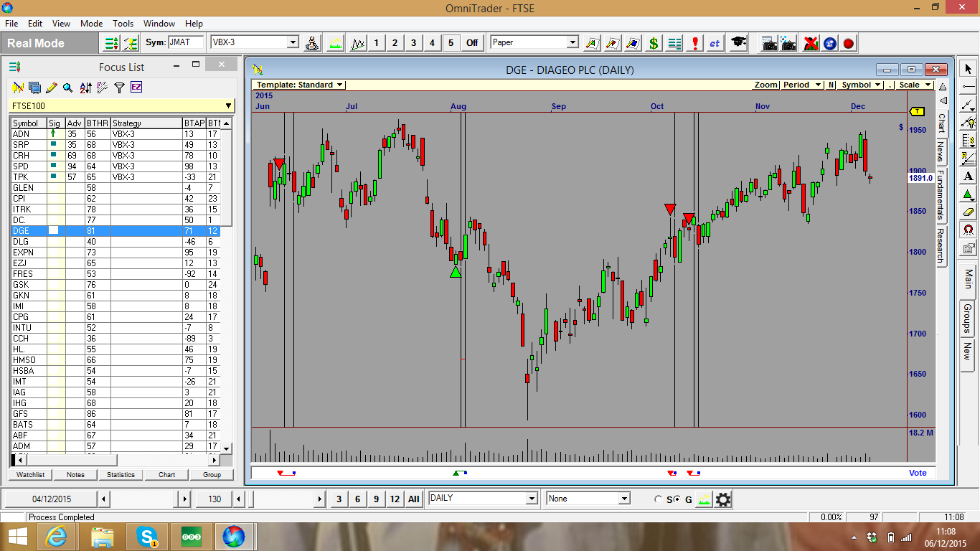Viewport: 980px width, 551px height.
Task: Click the filter funnel icon in Focus List
Action: tap(119, 88)
